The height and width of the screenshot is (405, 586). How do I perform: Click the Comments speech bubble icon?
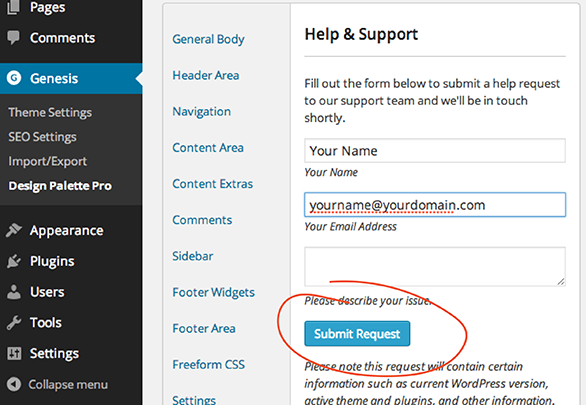14,37
